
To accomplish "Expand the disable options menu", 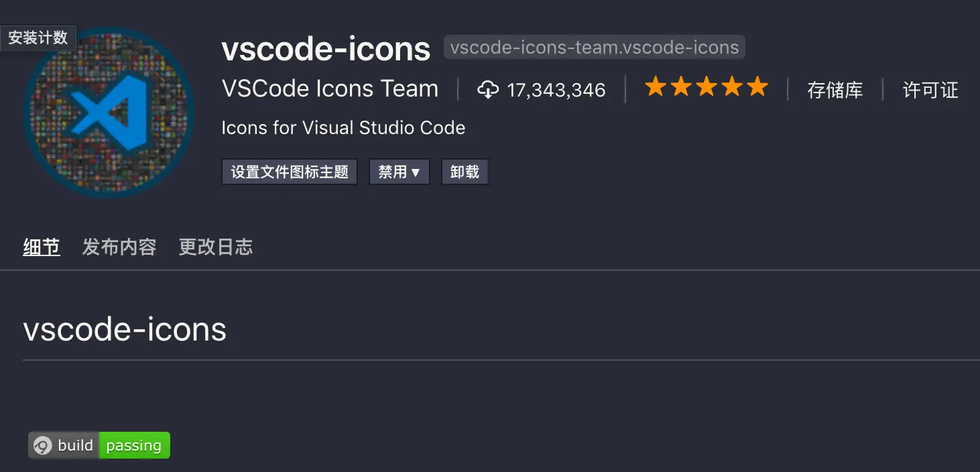I will coord(400,172).
